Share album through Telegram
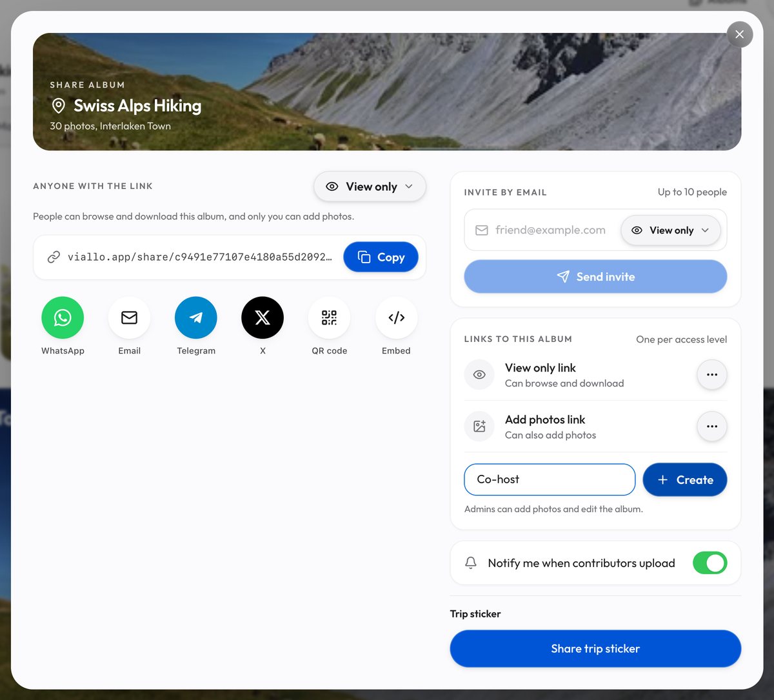The height and width of the screenshot is (700, 774). 196,317
